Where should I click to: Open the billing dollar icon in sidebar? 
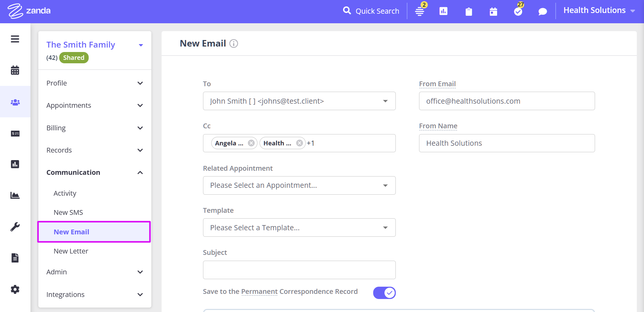point(15,133)
